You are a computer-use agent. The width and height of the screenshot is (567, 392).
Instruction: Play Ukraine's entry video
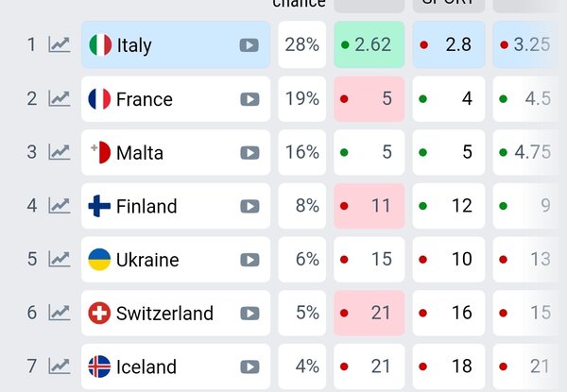tap(249, 260)
